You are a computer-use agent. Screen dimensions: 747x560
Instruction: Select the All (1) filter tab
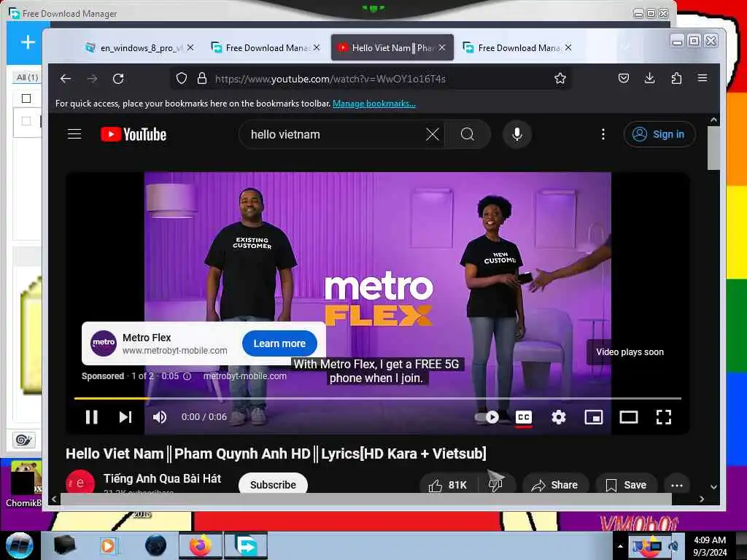(x=27, y=77)
